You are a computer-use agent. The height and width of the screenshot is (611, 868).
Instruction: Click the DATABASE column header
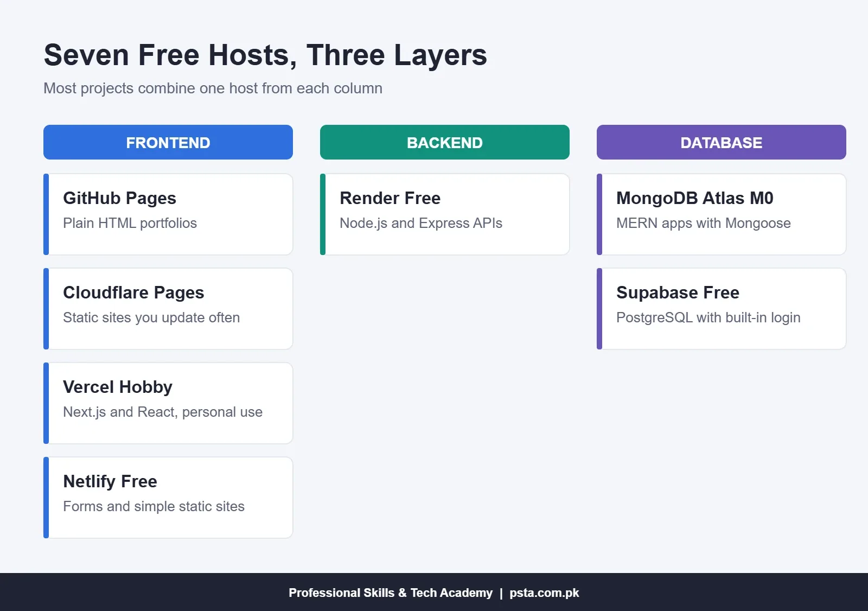coord(722,142)
